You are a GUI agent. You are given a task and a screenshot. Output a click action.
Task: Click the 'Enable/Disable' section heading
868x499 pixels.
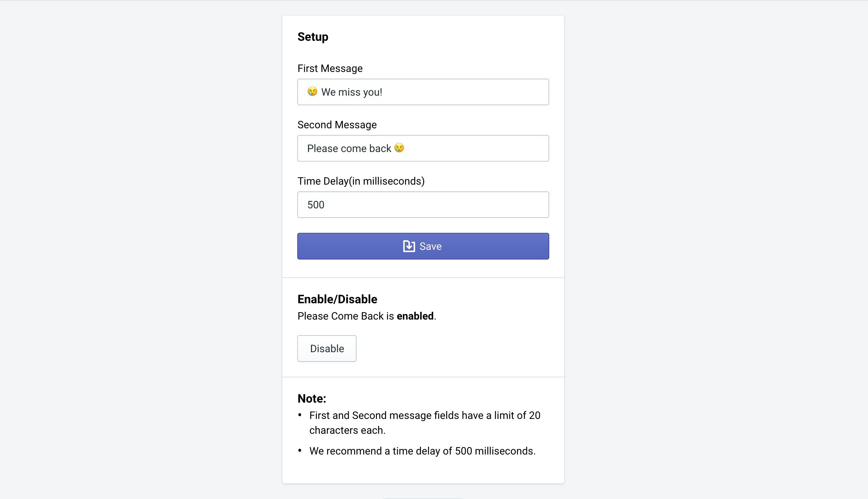tap(337, 299)
